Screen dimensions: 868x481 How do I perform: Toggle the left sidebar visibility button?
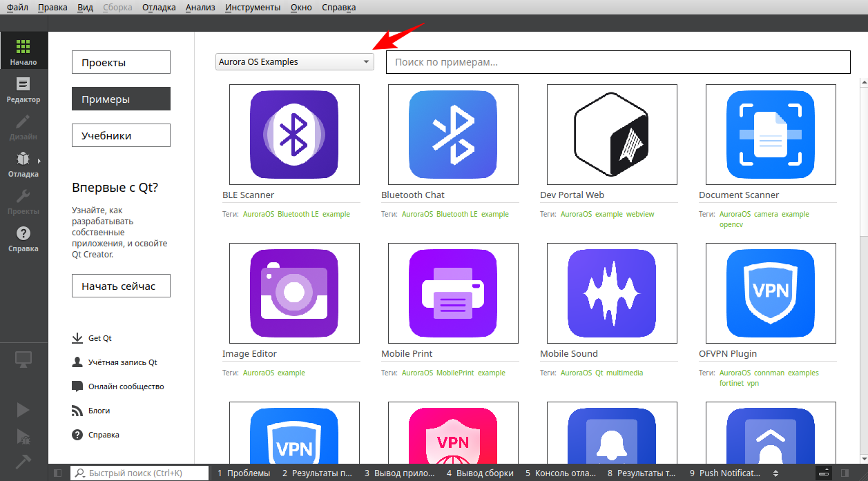[58, 473]
